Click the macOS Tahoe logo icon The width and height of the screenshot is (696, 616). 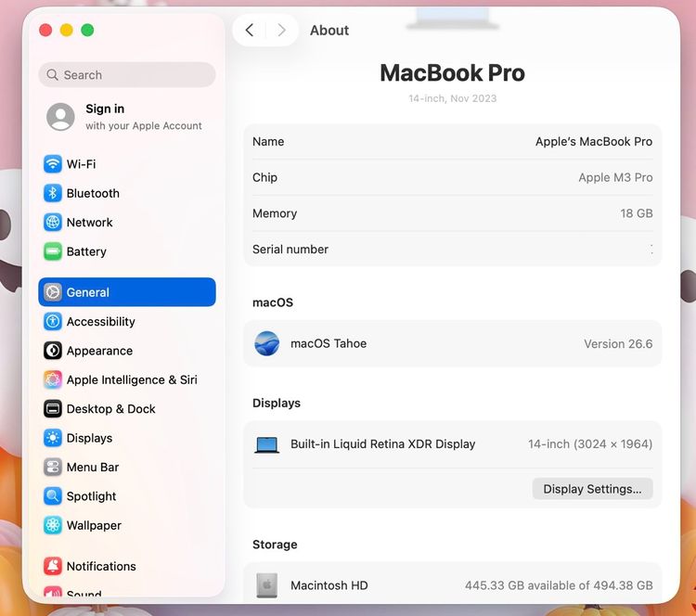(x=266, y=343)
